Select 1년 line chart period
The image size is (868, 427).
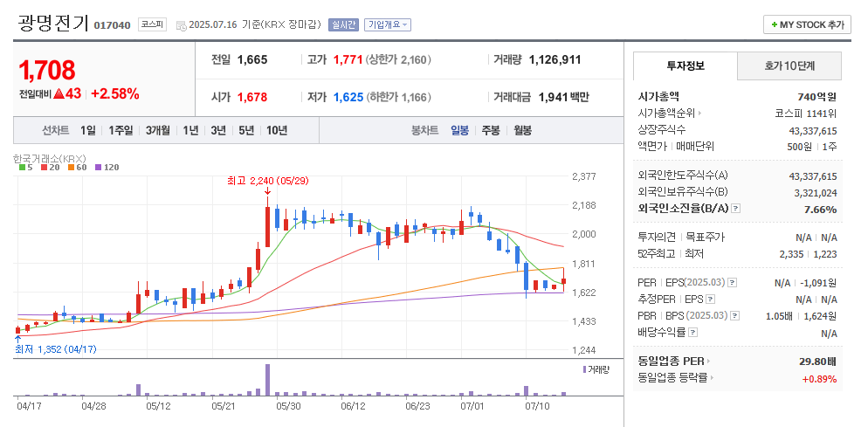click(190, 131)
